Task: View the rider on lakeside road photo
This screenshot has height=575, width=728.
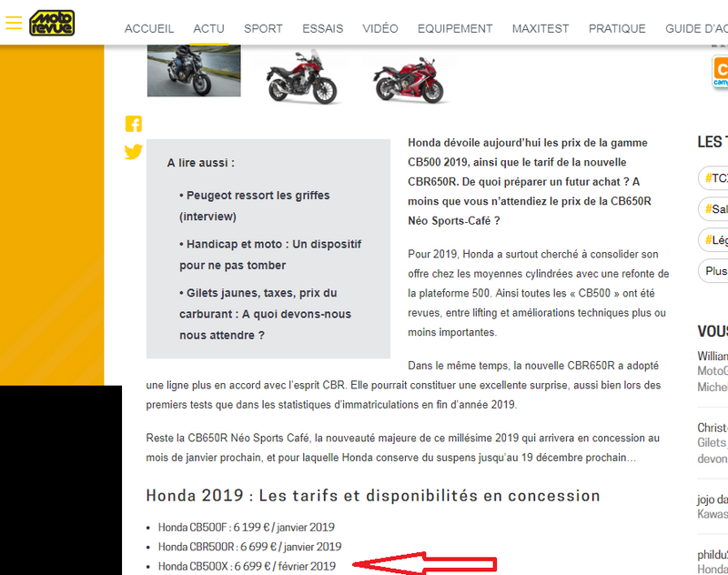Action: 194,71
